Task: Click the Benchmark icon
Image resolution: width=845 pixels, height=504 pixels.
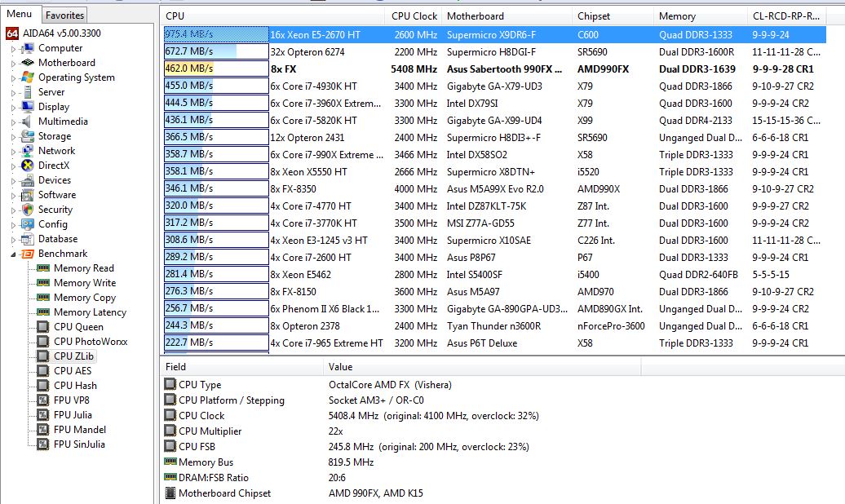Action: (28, 254)
